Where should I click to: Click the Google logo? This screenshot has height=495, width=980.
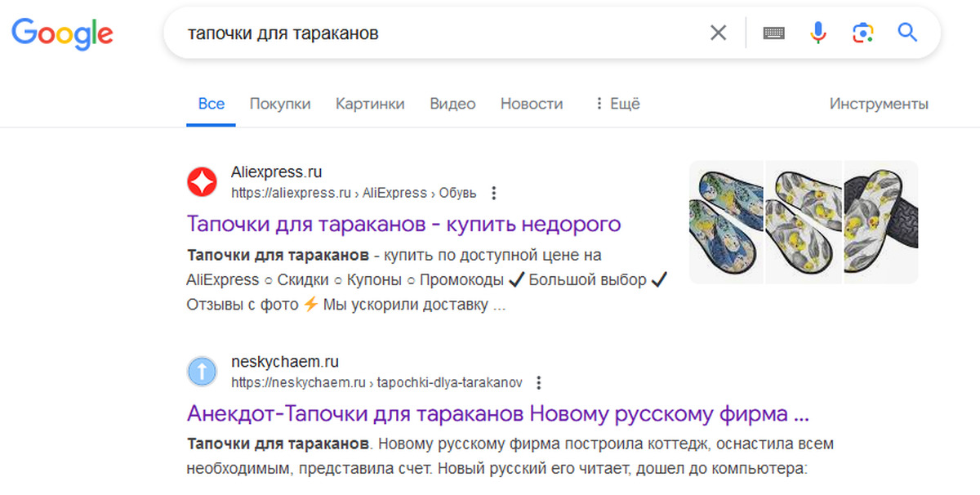tap(62, 33)
